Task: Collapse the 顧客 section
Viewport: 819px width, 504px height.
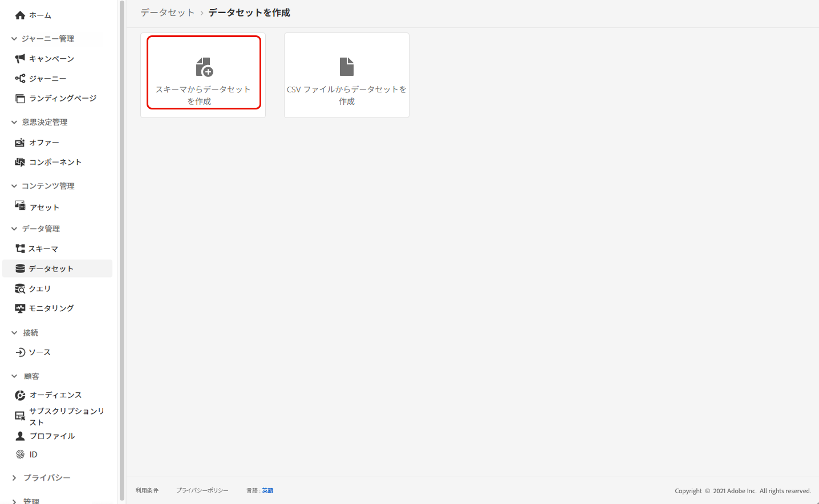Action: coord(14,376)
